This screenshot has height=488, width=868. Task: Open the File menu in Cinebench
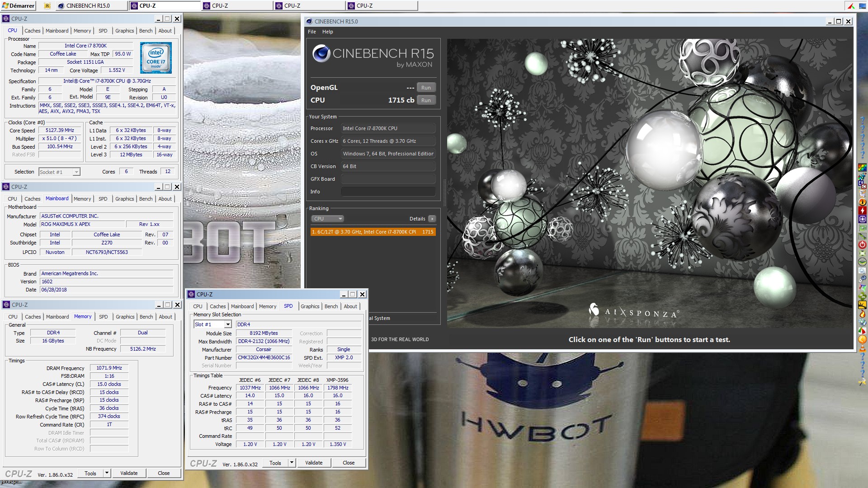pyautogui.click(x=312, y=32)
